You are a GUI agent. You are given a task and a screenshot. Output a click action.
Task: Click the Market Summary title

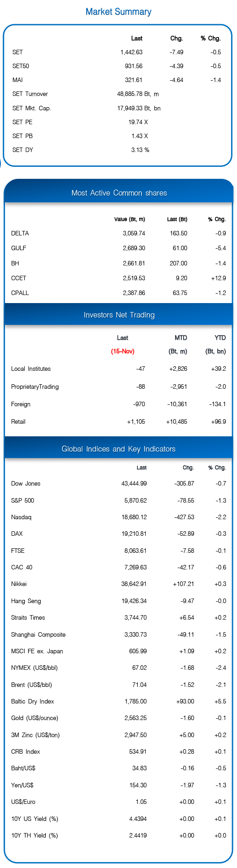point(118,12)
